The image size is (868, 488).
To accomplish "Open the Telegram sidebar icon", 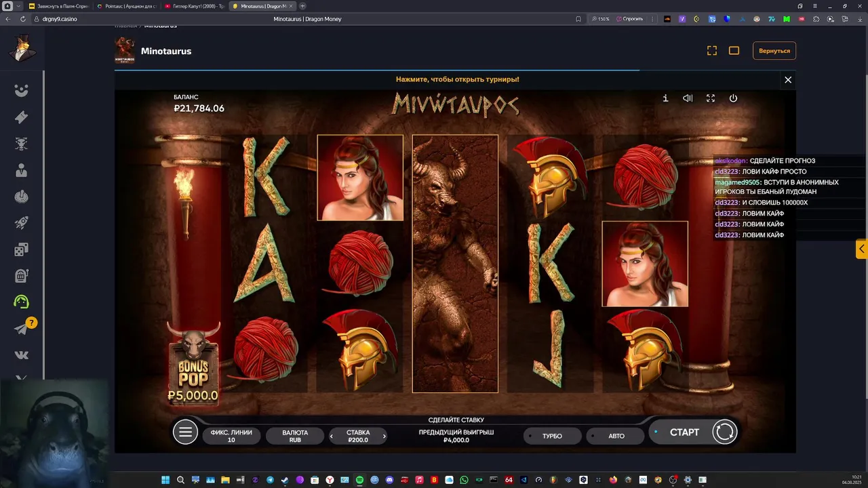I will click(22, 329).
